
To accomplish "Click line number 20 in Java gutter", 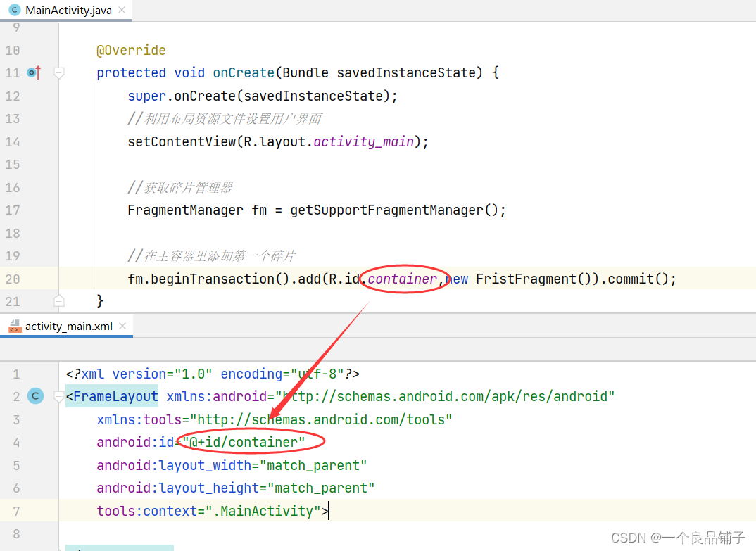I will tap(13, 279).
